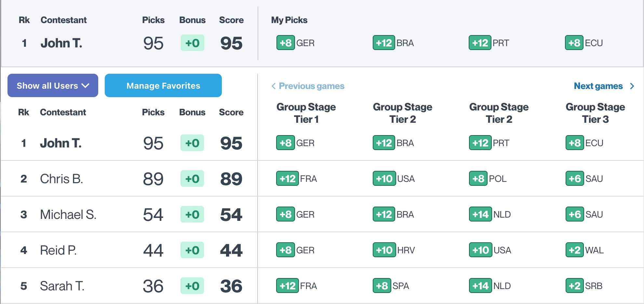Click the left chevron before Previous games
The image size is (644, 304).
tap(274, 86)
